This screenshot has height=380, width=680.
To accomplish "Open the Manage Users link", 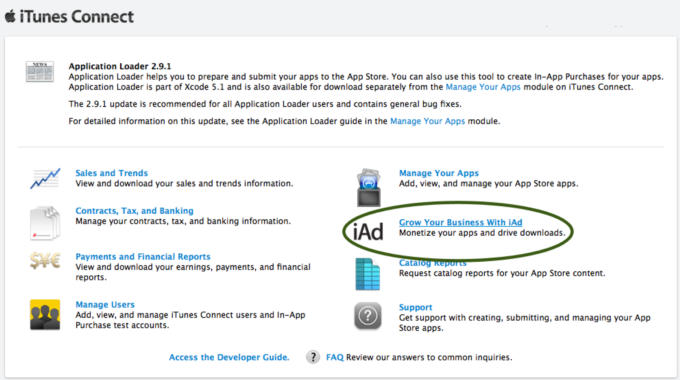I will (105, 305).
